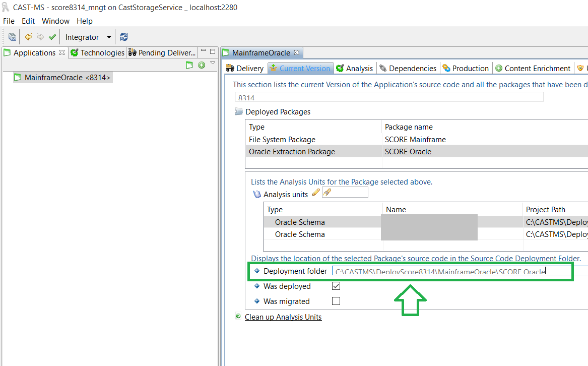Viewport: 588px width, 366px height.
Task: Switch to the Technologies tab
Action: coord(98,53)
